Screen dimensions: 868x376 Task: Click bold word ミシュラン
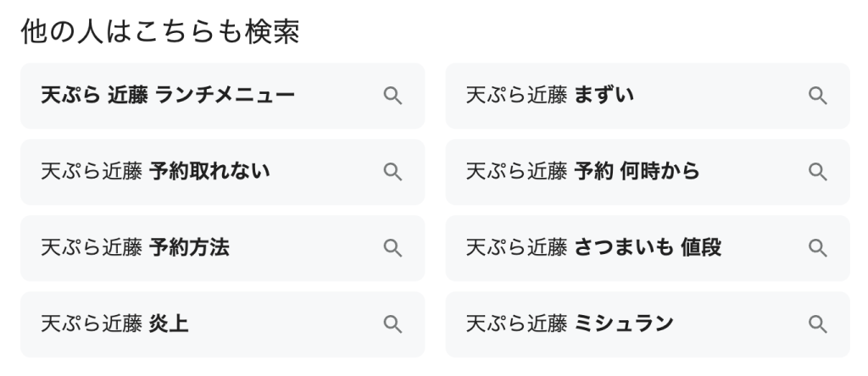(x=624, y=323)
